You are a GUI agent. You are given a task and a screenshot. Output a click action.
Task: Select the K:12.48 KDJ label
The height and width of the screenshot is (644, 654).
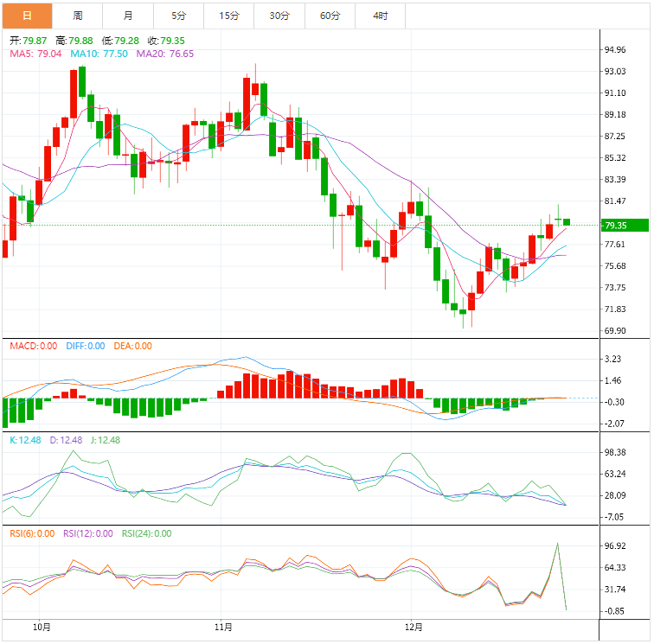25,440
